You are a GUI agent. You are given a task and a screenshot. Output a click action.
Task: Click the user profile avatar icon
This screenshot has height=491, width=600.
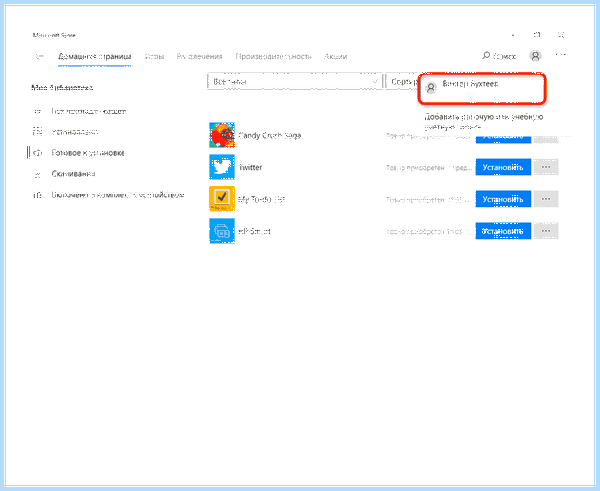point(535,56)
